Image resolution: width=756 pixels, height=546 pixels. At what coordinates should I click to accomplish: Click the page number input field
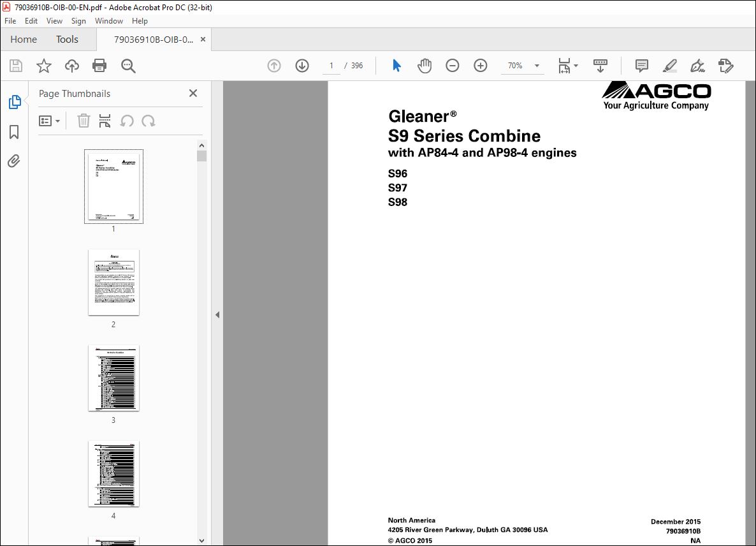(331, 66)
